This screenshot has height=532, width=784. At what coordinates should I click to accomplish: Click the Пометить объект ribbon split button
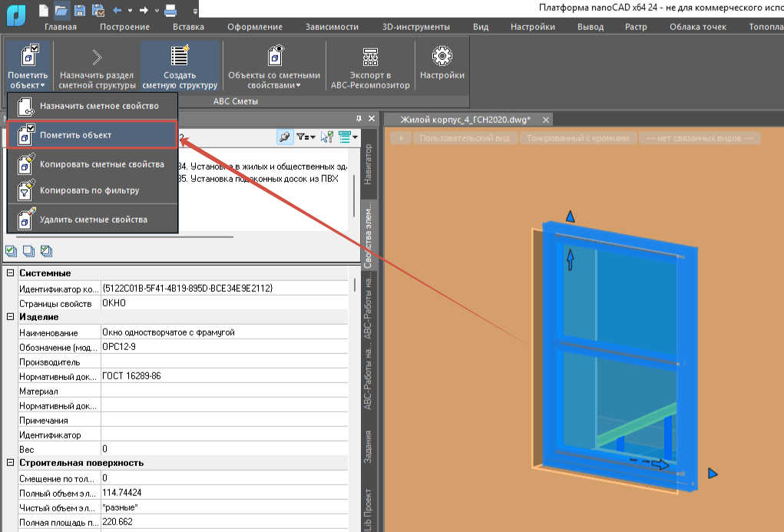(28, 67)
